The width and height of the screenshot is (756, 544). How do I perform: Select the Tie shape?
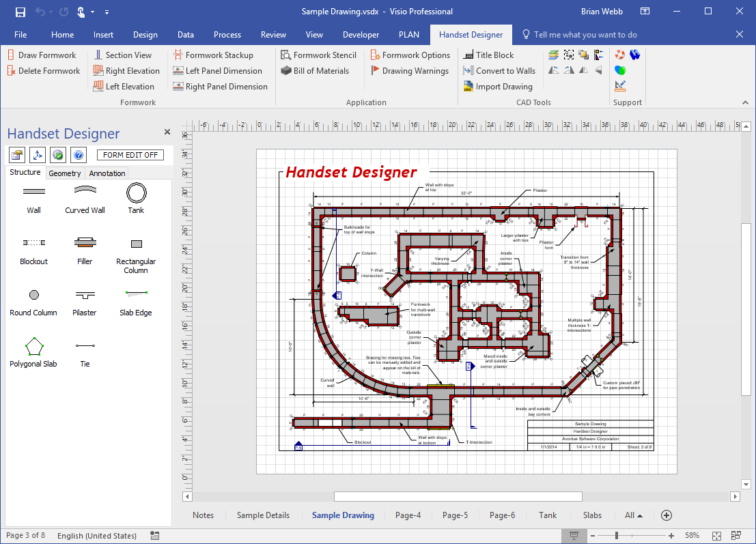[x=85, y=354]
